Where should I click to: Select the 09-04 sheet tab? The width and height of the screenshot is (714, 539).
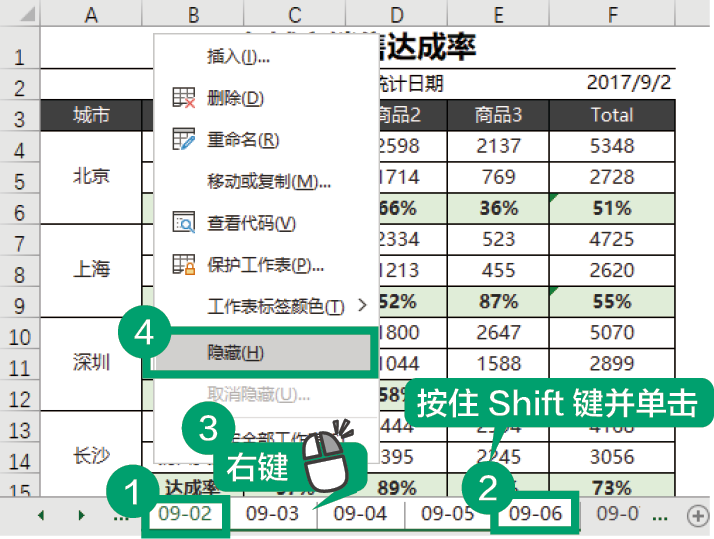point(359,514)
